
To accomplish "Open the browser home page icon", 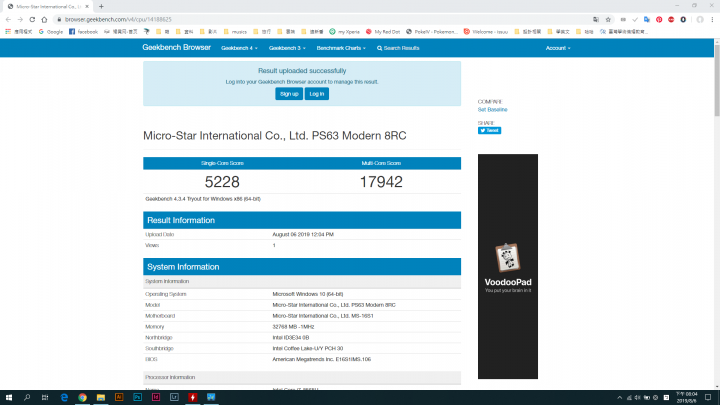I will [x=44, y=19].
